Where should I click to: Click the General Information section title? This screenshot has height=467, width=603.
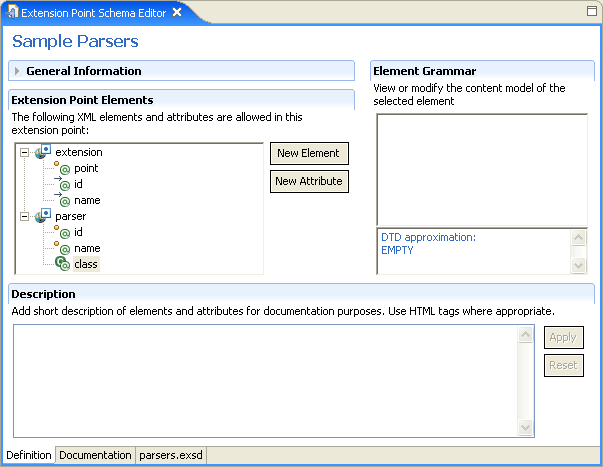pyautogui.click(x=83, y=71)
